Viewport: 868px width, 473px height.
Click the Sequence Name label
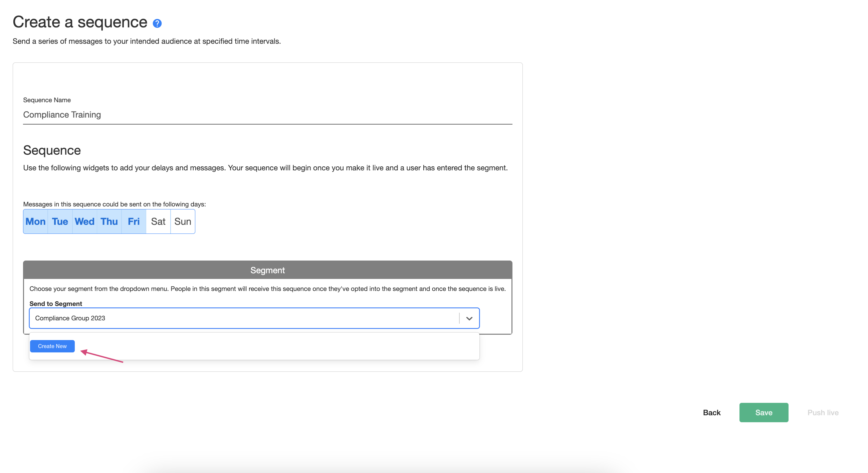click(x=47, y=100)
